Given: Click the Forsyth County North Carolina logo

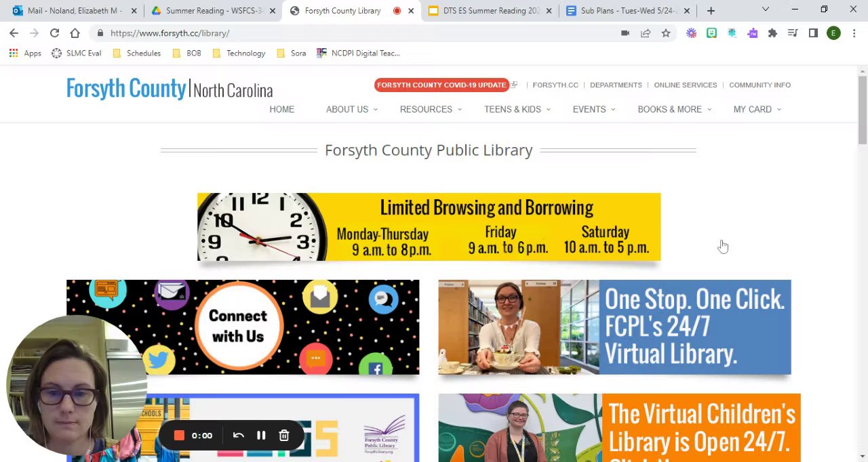Looking at the screenshot, I should coord(170,89).
